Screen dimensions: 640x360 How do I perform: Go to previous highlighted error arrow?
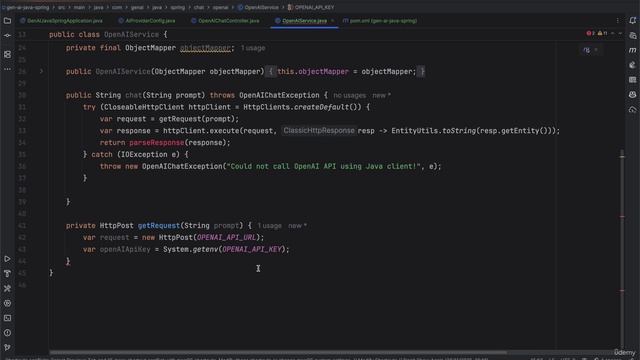click(613, 33)
